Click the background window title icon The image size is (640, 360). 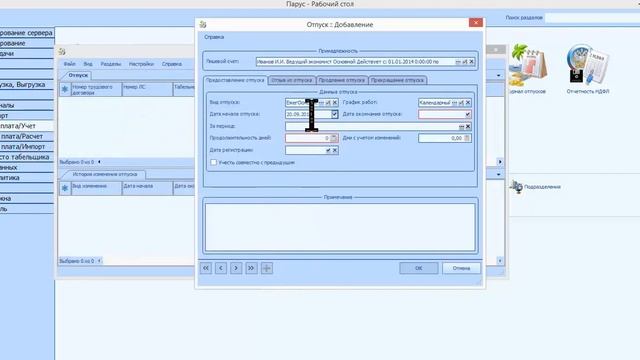(62, 51)
